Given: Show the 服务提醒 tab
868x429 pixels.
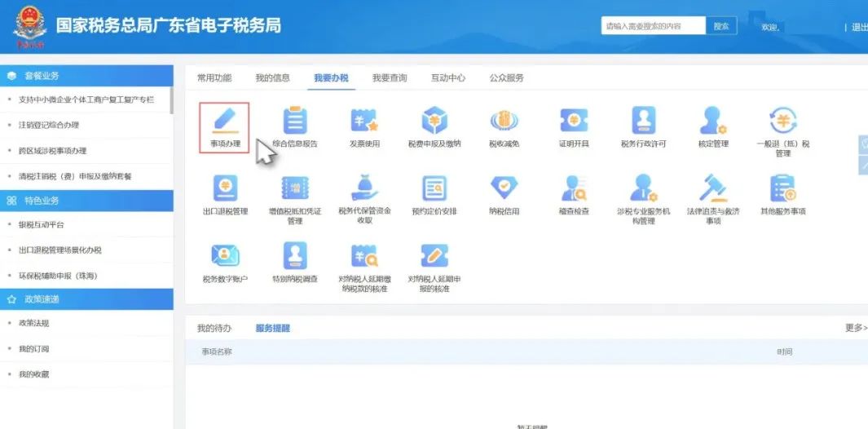Looking at the screenshot, I should pyautogui.click(x=272, y=328).
